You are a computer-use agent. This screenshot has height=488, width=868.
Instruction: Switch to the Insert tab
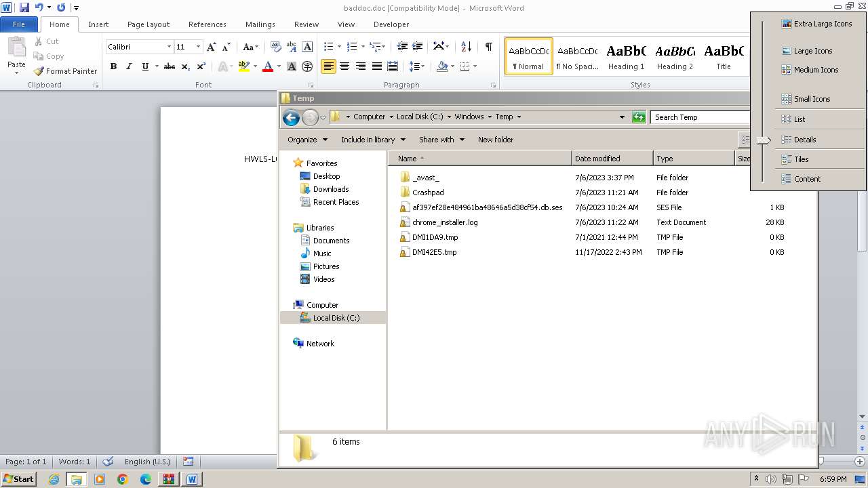tap(98, 24)
